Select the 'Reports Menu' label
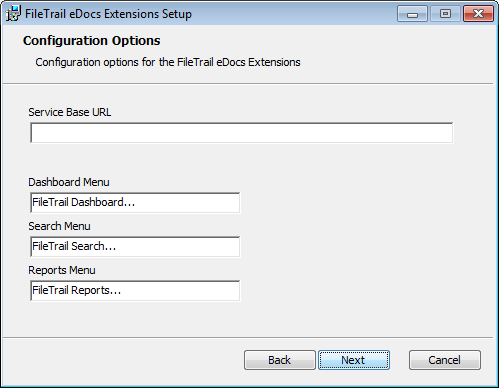The image size is (499, 388). click(62, 270)
